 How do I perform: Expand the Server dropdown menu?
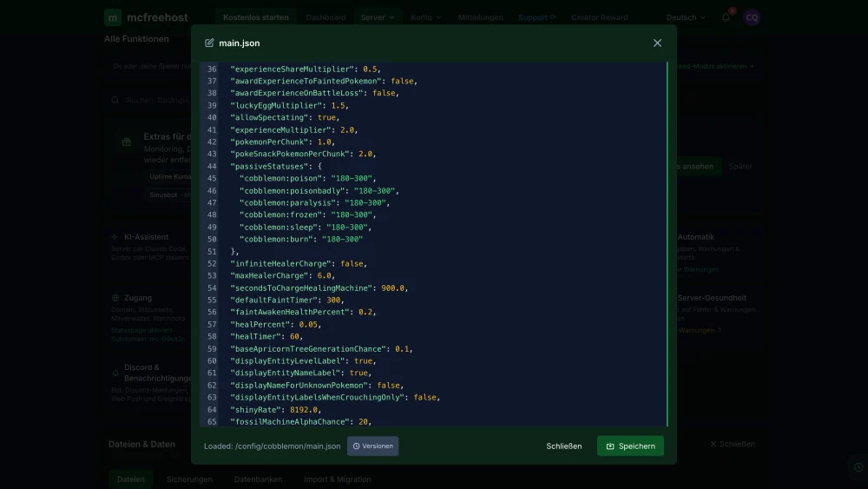(x=378, y=17)
